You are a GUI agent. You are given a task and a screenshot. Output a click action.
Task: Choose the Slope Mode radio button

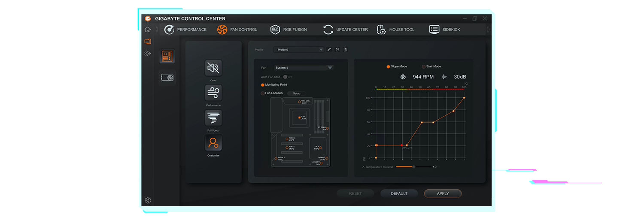(388, 66)
